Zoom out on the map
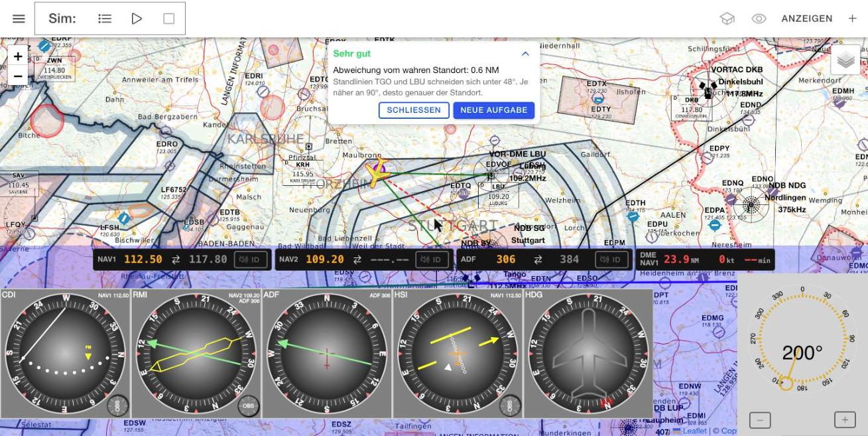Screen dimensions: 868x436 [18, 76]
